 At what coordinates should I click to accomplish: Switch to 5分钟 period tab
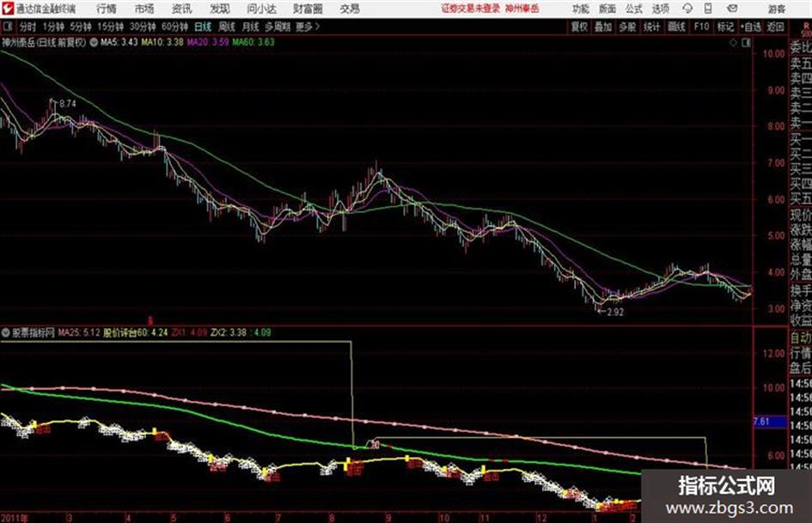80,27
